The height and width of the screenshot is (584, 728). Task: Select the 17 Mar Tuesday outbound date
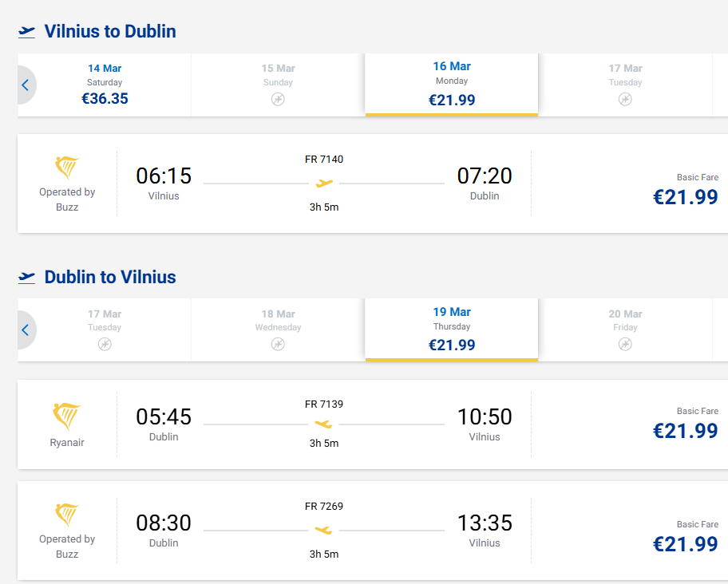pos(625,85)
